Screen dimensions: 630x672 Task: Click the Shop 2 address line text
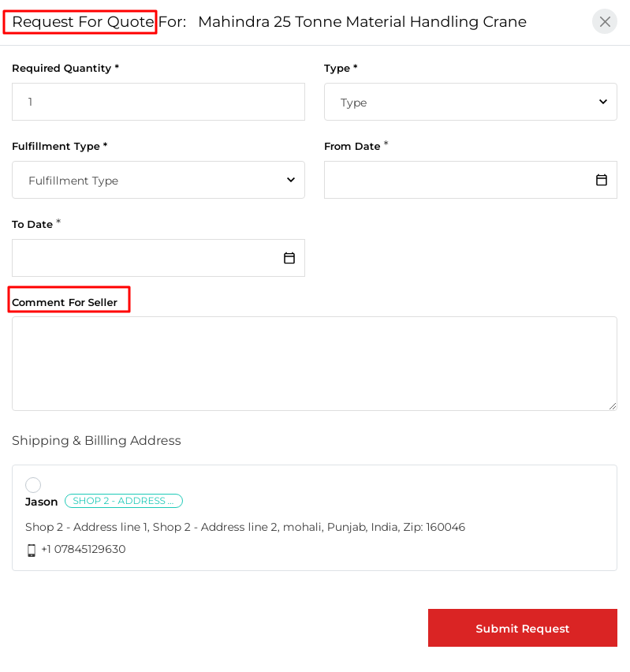pos(245,527)
